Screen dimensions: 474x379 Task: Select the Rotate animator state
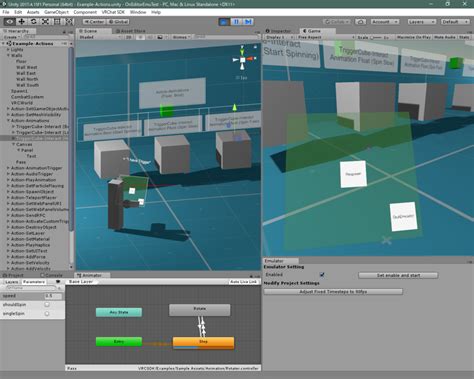point(199,310)
